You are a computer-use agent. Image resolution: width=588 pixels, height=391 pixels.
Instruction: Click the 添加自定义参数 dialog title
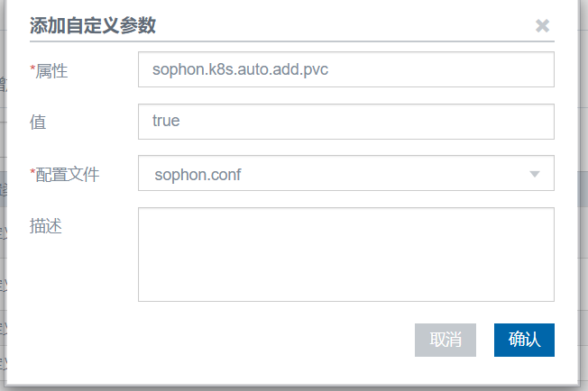click(93, 25)
